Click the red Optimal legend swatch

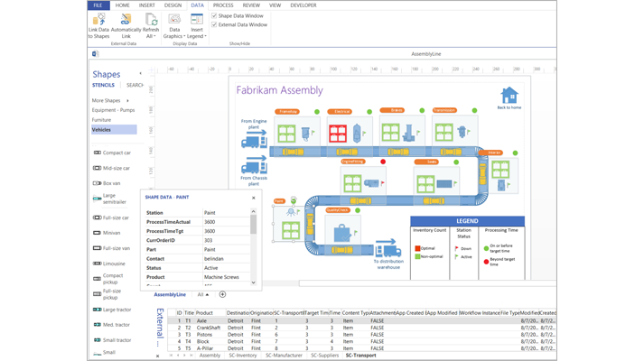[x=417, y=248]
